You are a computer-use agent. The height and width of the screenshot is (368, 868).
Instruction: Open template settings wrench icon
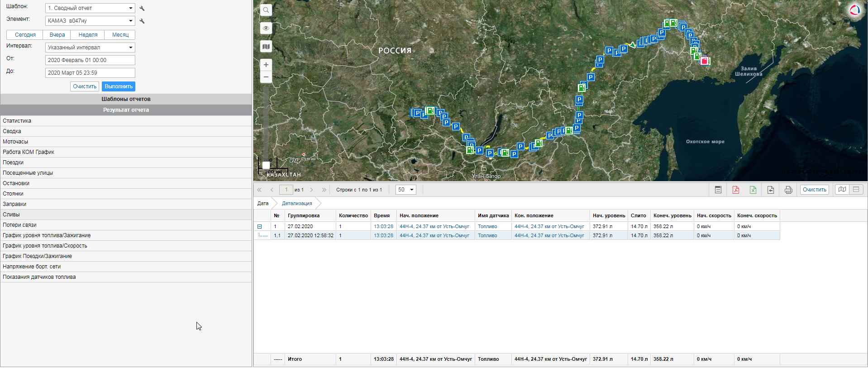pyautogui.click(x=142, y=8)
